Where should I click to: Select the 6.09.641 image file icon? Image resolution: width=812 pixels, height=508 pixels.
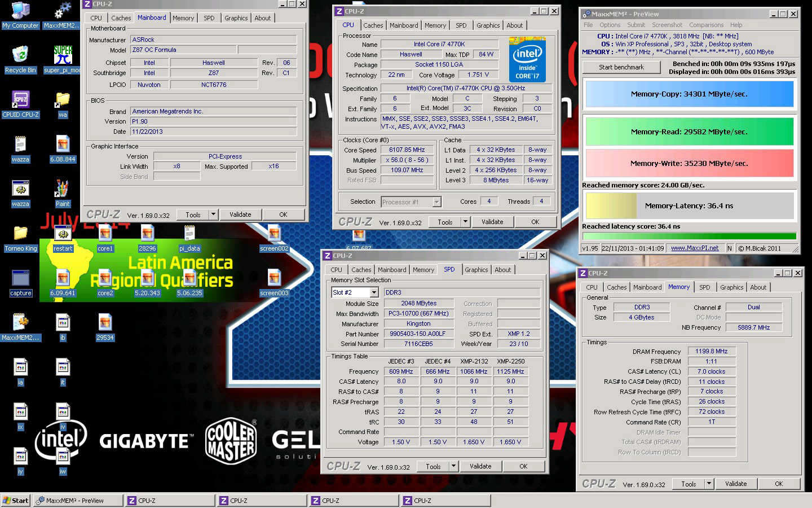click(63, 282)
